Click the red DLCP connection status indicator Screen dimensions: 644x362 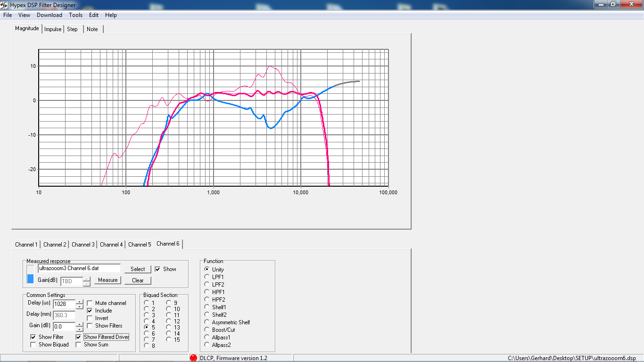pos(193,358)
